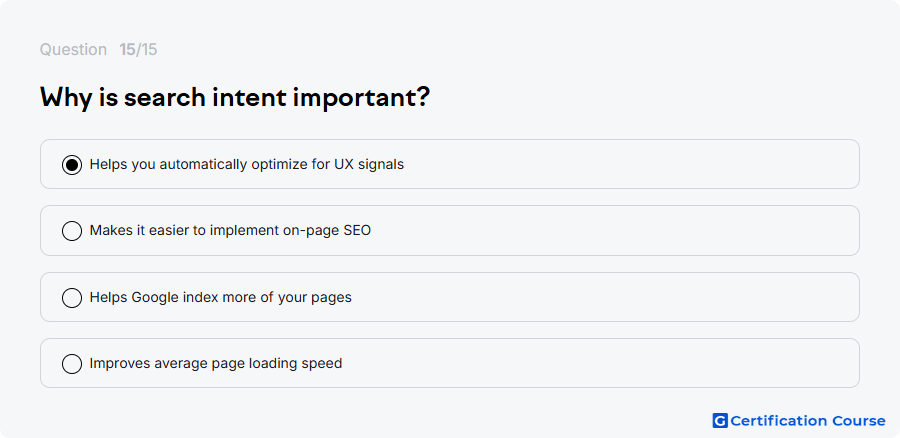The image size is (900, 438).
Task: Select the filled radio for UX signals option
Action: (72, 165)
